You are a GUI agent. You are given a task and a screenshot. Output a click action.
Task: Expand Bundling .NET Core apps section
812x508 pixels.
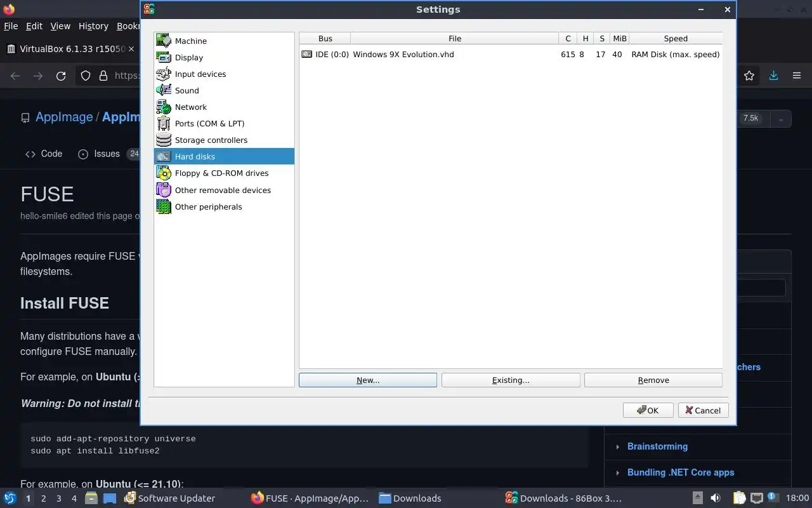[681, 472]
